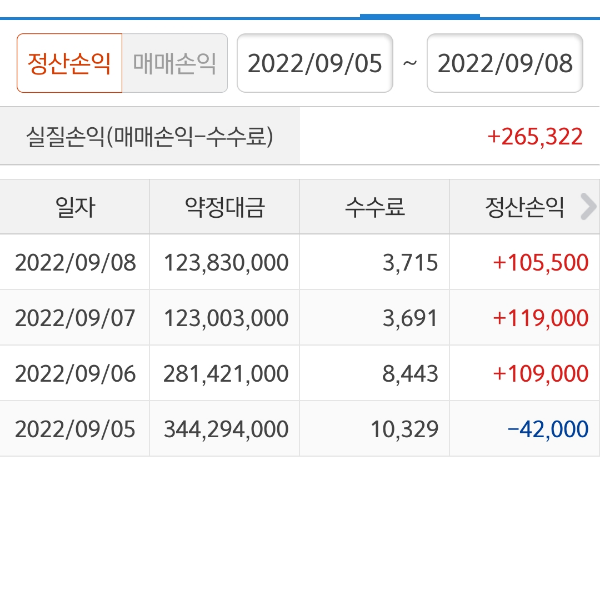Switch to the 매매손익 toggle
The height and width of the screenshot is (600, 600).
[175, 64]
